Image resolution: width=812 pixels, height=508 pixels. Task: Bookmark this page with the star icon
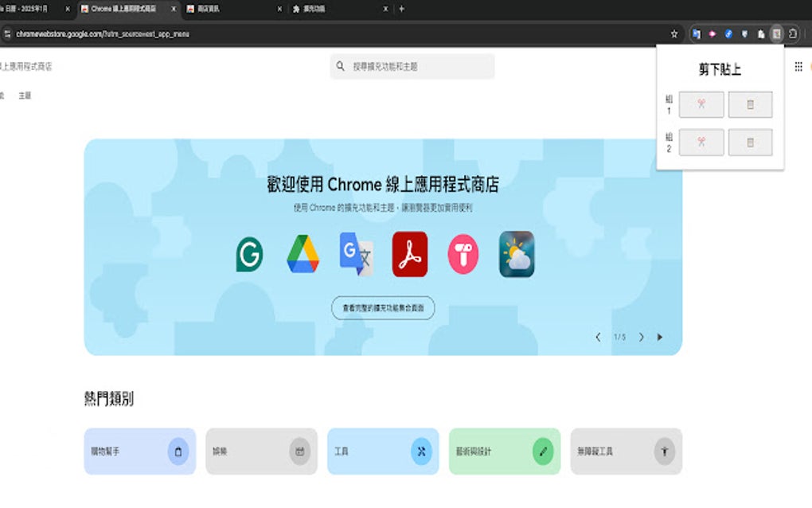click(674, 33)
